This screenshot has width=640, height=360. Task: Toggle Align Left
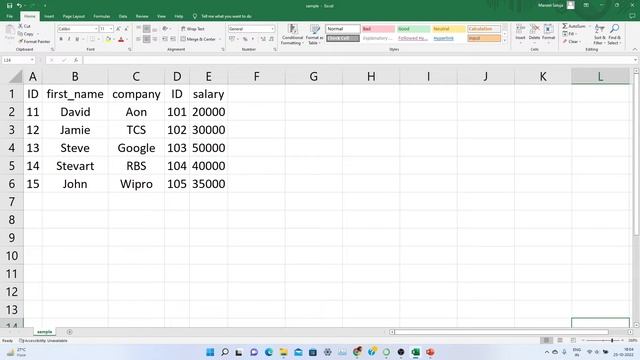[139, 39]
